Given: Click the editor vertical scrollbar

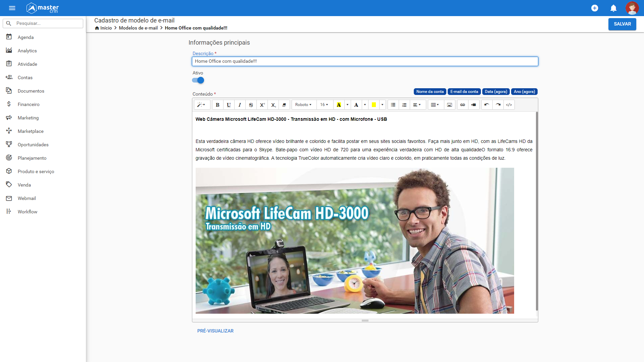Looking at the screenshot, I should pos(537,211).
